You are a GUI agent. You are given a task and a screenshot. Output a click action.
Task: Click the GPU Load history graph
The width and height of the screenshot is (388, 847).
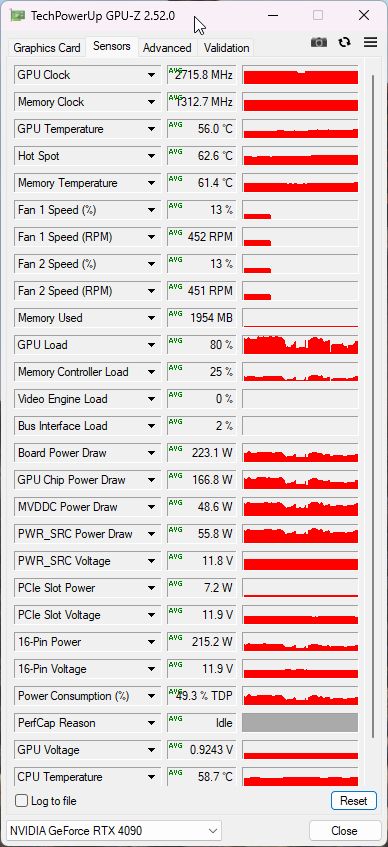(300, 345)
